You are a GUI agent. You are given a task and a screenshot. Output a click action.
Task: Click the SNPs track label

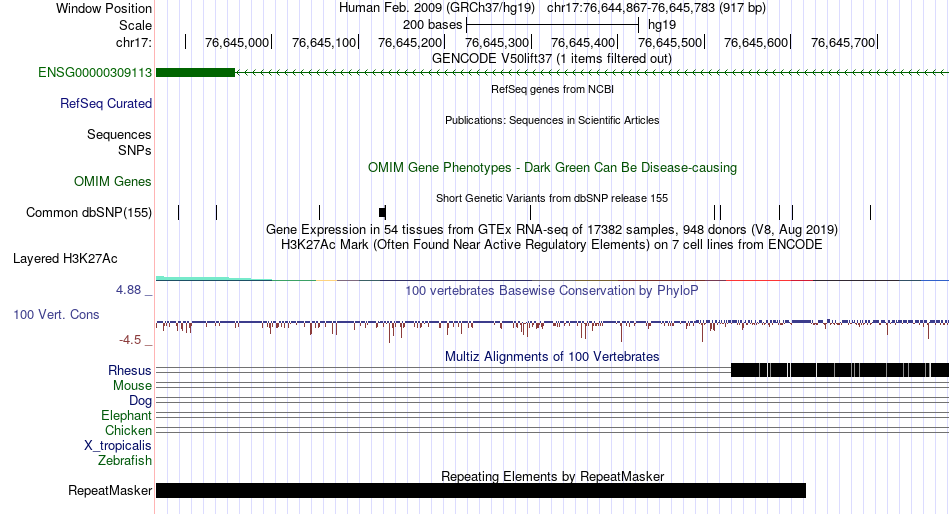(135, 150)
